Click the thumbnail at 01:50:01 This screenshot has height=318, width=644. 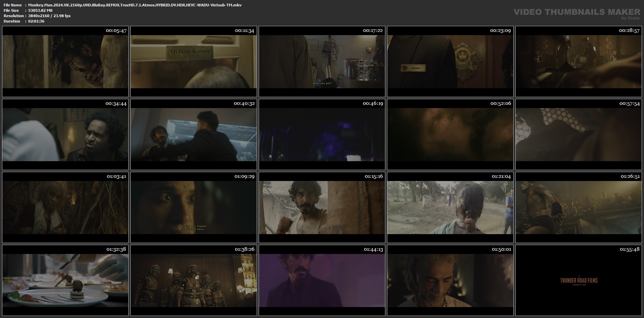pyautogui.click(x=450, y=280)
